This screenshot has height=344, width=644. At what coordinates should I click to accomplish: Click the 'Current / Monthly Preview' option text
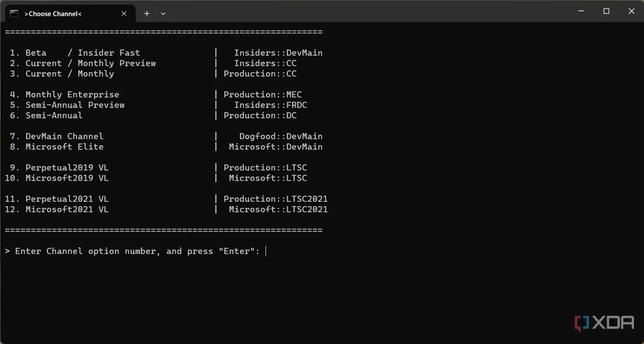(91, 63)
